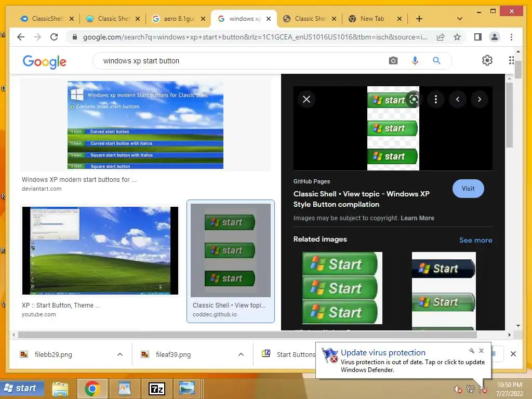Show previous image in preview
The height and width of the screenshot is (399, 532).
pos(458,99)
